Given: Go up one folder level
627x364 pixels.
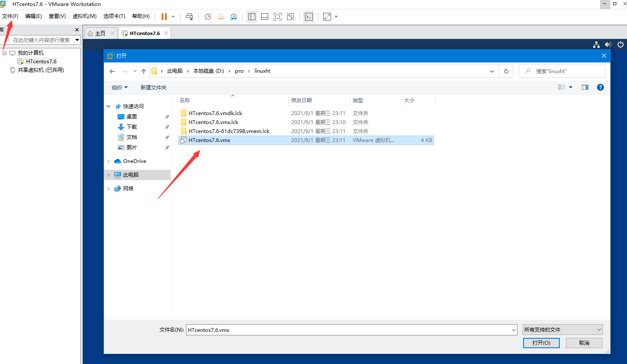Looking at the screenshot, I should (x=144, y=71).
